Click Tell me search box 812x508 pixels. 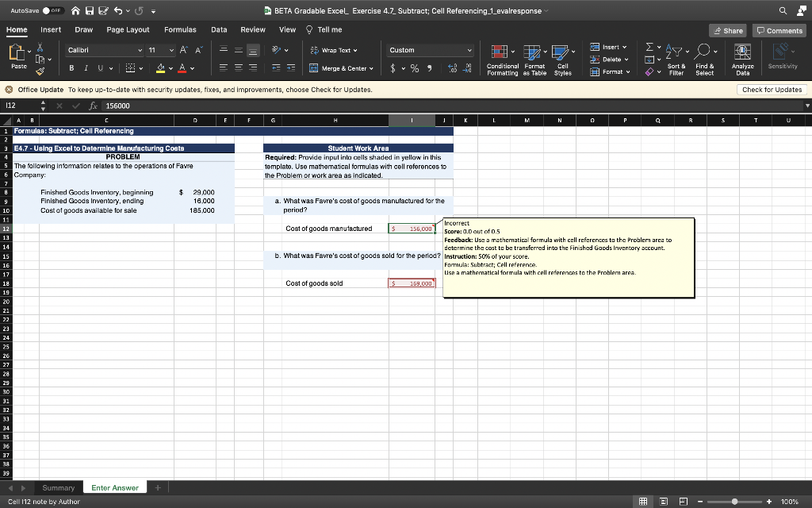(x=324, y=29)
